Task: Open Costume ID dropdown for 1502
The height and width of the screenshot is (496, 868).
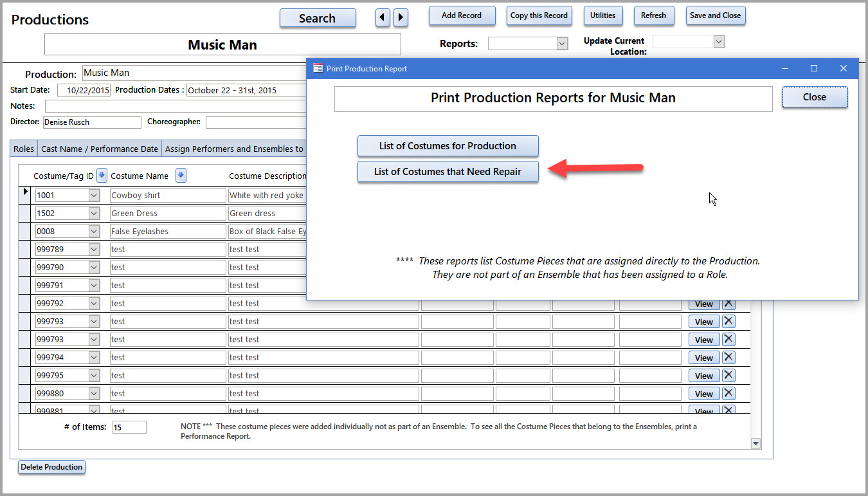Action: tap(94, 214)
